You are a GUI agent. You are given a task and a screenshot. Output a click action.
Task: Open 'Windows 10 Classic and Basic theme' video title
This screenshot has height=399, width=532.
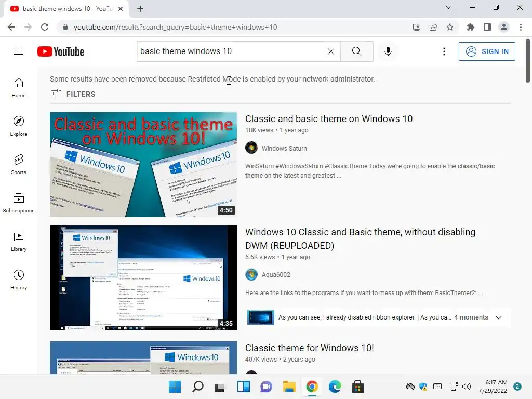click(360, 238)
